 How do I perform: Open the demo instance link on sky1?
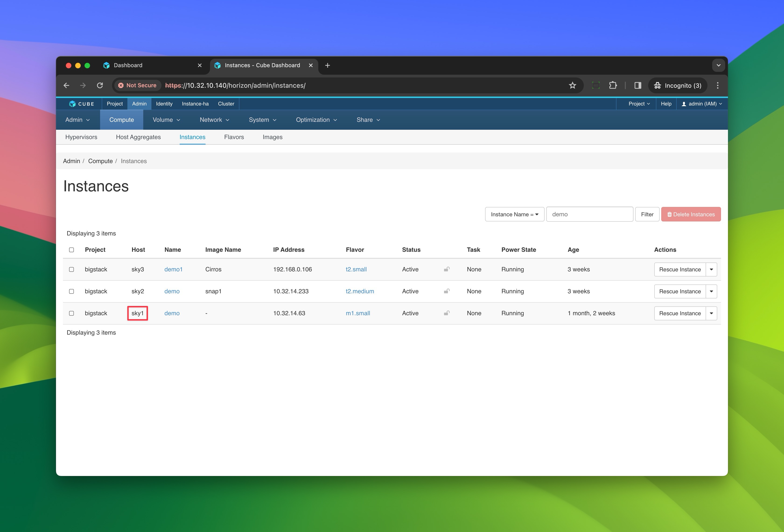pos(172,313)
